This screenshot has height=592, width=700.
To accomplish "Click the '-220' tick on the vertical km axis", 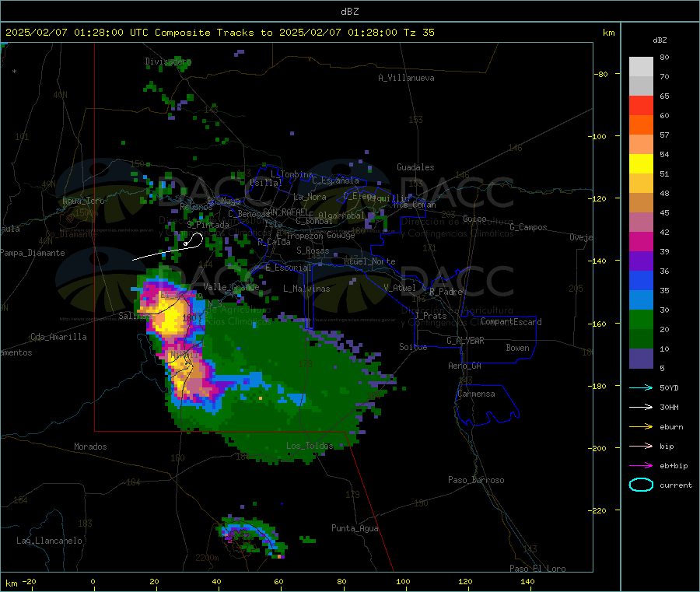I will coord(599,511).
